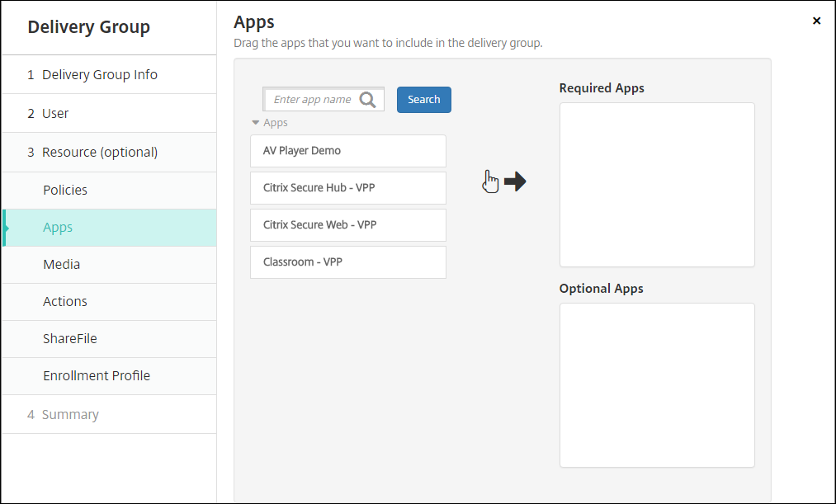The image size is (836, 504).
Task: Switch to the Actions page
Action: [x=65, y=301]
